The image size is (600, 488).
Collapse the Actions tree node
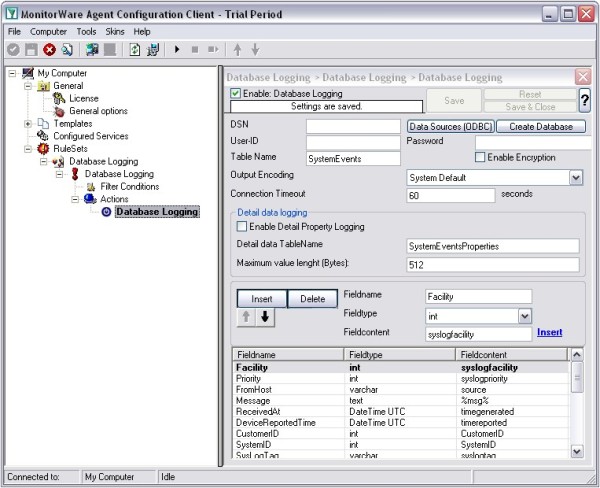point(75,199)
